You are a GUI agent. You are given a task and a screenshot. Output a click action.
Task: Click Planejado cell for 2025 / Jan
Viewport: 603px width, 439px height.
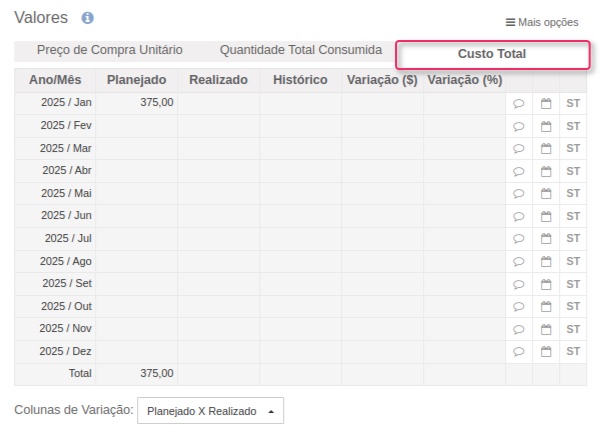coord(137,103)
